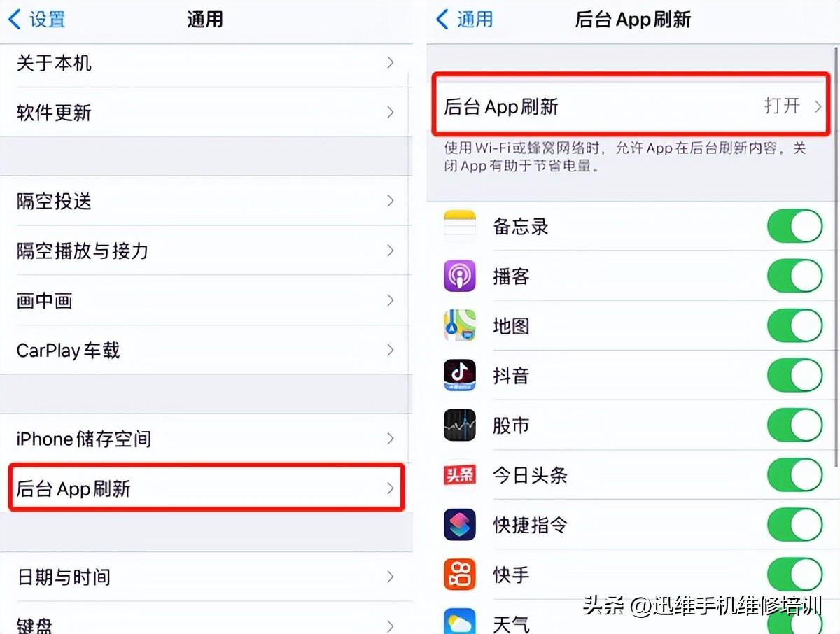Go back to 通用 from Background Refresh

point(465,20)
